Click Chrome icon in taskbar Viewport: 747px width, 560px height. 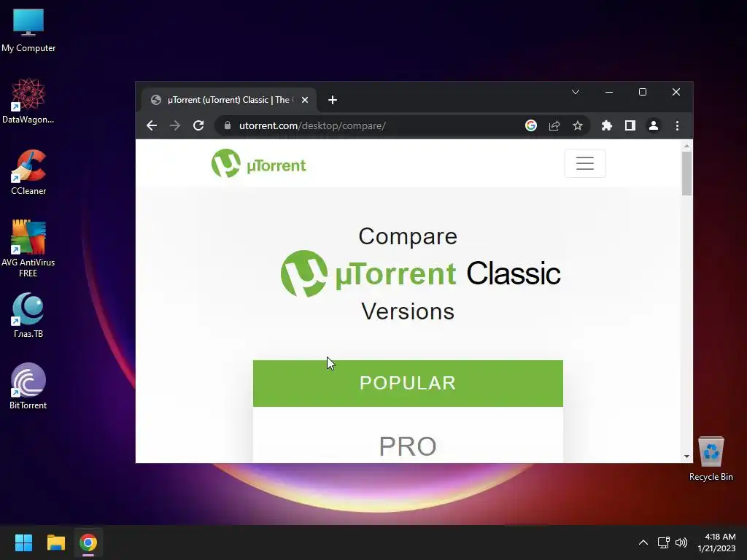point(88,542)
